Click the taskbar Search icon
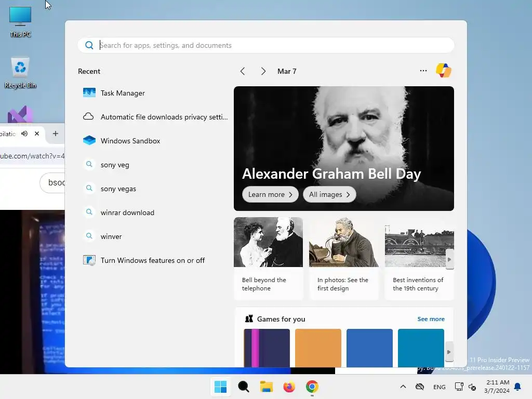Viewport: 532px width, 399px height. pyautogui.click(x=243, y=387)
